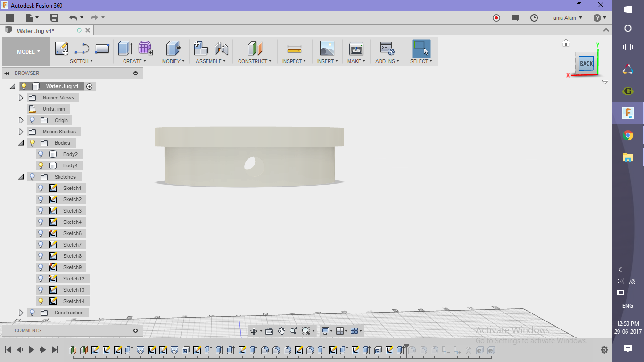Click the Measure inspect icon
This screenshot has width=644, height=362.
pyautogui.click(x=294, y=49)
